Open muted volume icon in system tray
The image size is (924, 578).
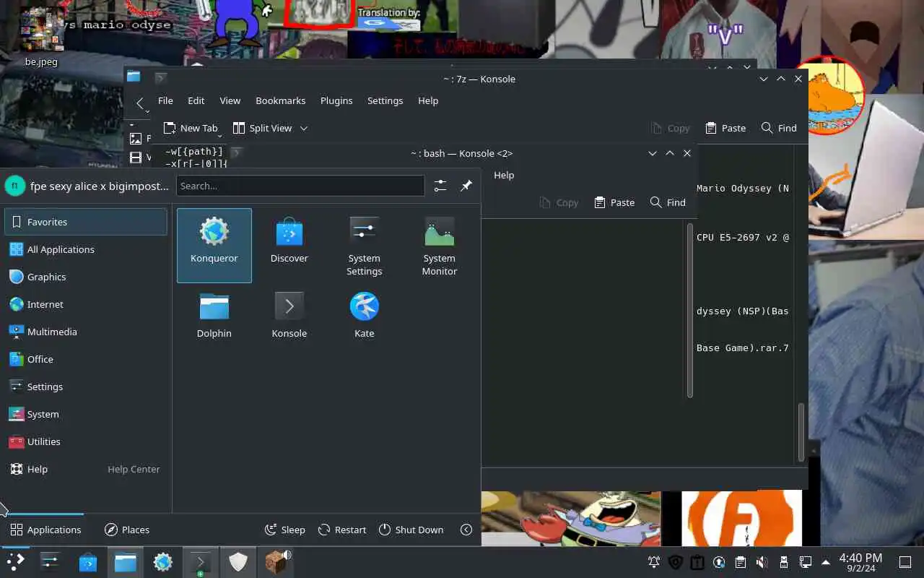[762, 561]
